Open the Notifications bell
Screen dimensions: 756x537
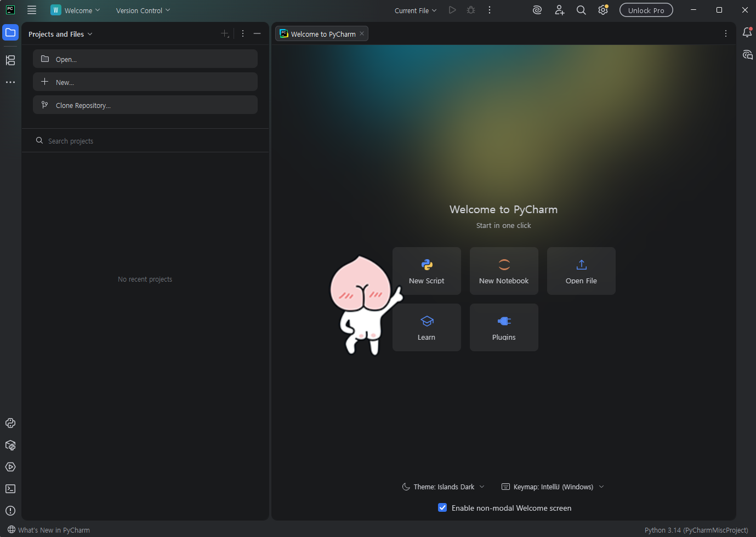[747, 33]
